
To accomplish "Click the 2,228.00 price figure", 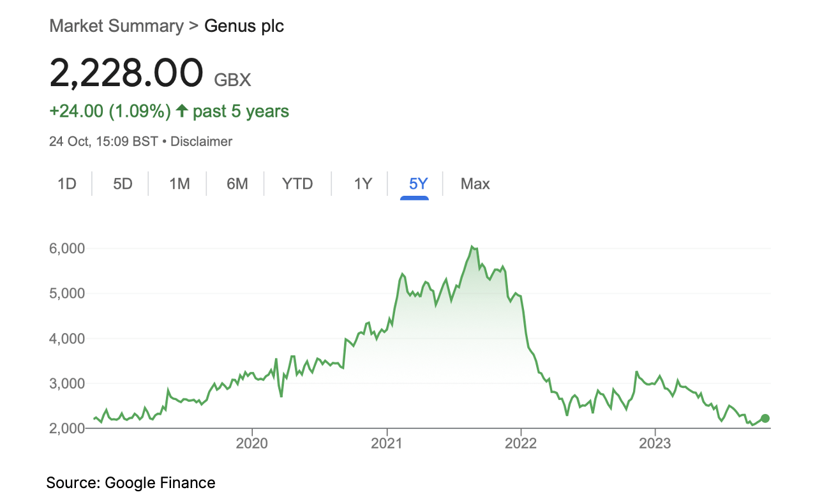I will coord(126,72).
